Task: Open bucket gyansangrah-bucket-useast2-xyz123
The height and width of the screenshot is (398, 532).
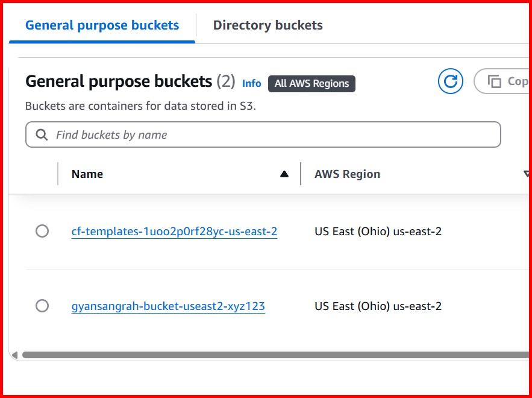Action: [x=168, y=306]
